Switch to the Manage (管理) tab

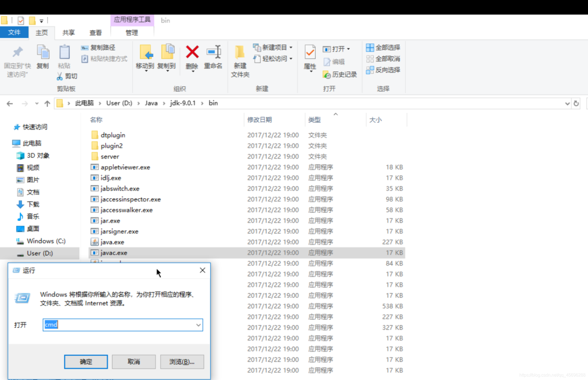click(x=132, y=33)
